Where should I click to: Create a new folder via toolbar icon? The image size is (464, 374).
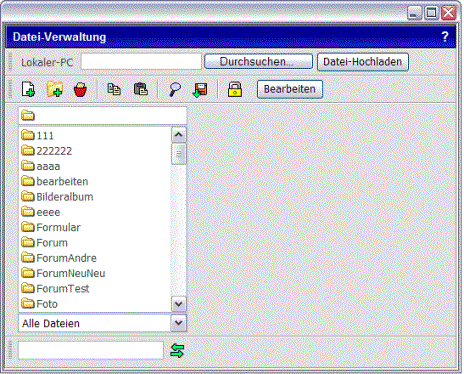[x=55, y=89]
